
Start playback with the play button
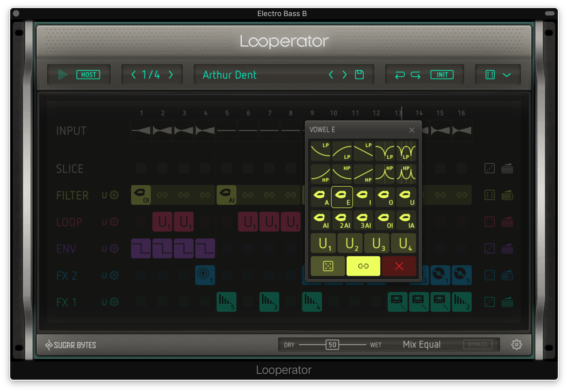pos(63,75)
